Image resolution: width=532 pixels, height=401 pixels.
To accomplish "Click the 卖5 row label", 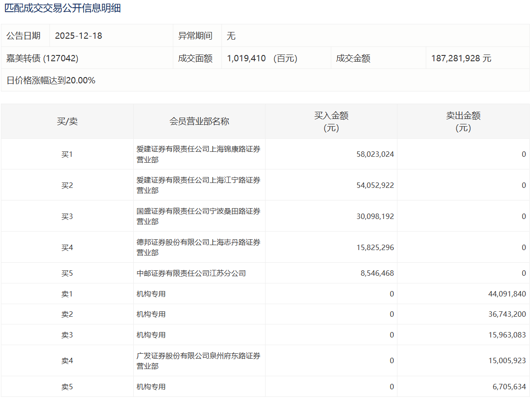I will tap(67, 387).
